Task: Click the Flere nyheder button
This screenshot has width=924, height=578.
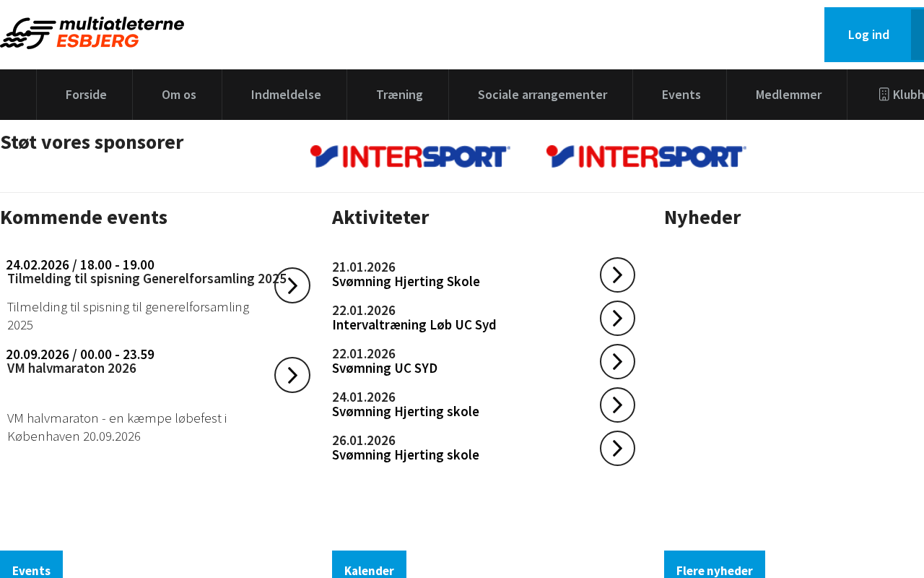Action: coord(714,569)
